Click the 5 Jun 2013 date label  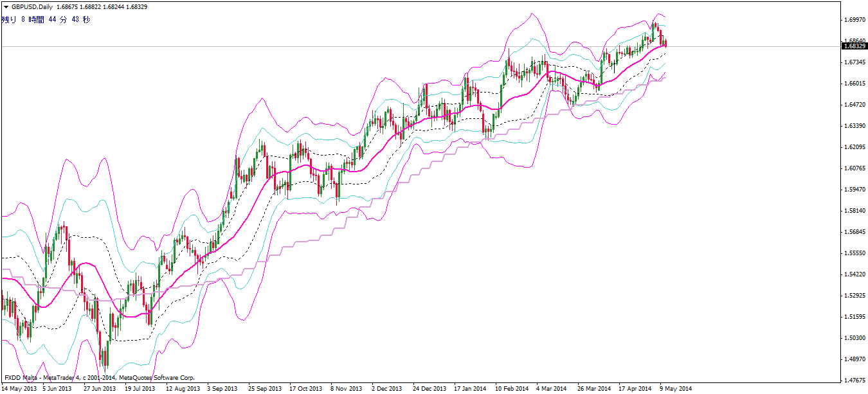click(x=57, y=389)
